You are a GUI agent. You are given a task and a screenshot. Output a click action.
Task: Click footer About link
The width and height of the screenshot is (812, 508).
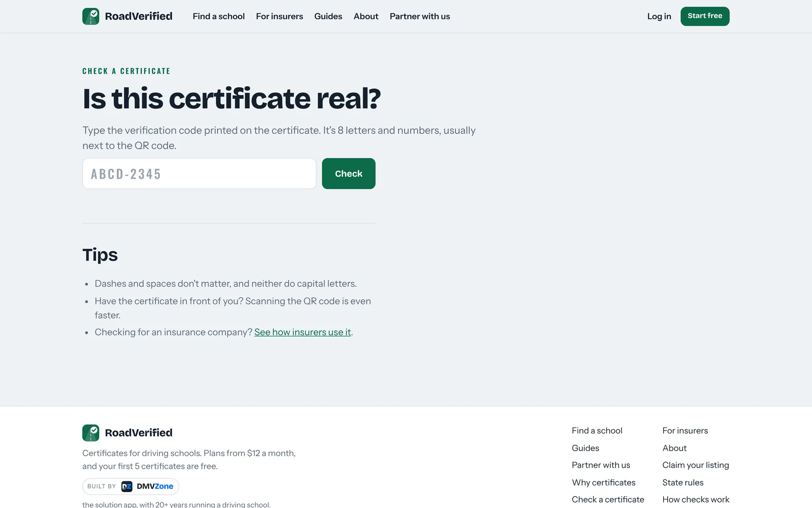coord(674,448)
